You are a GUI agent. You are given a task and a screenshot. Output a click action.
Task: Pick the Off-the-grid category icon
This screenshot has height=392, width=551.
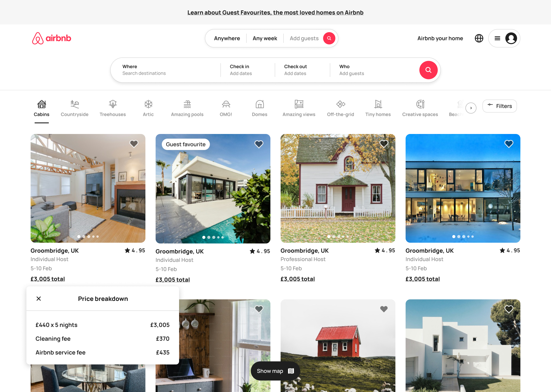[340, 104]
